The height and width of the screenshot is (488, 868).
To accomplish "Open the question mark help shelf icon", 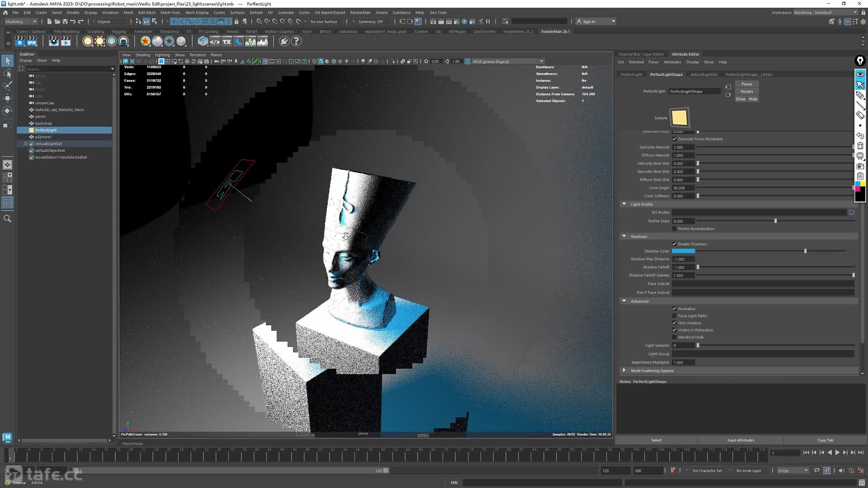I will coord(296,42).
